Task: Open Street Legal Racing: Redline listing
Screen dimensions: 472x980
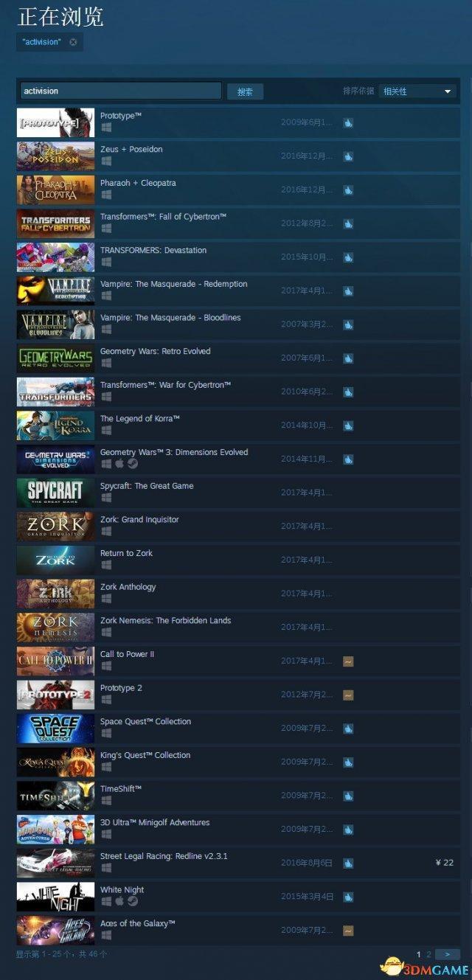Action: tap(237, 863)
